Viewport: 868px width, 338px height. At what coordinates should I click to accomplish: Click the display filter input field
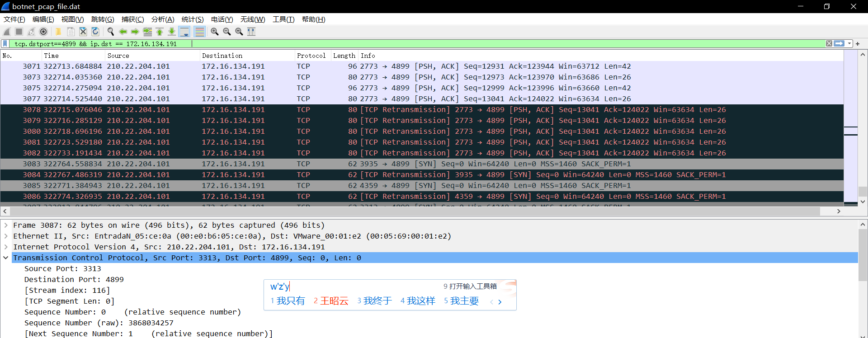418,44
